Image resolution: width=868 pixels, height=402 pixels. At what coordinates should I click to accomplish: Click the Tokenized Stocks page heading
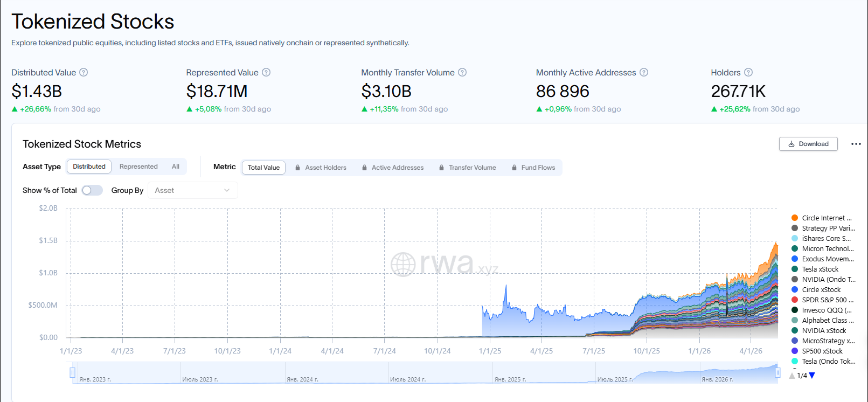click(93, 22)
